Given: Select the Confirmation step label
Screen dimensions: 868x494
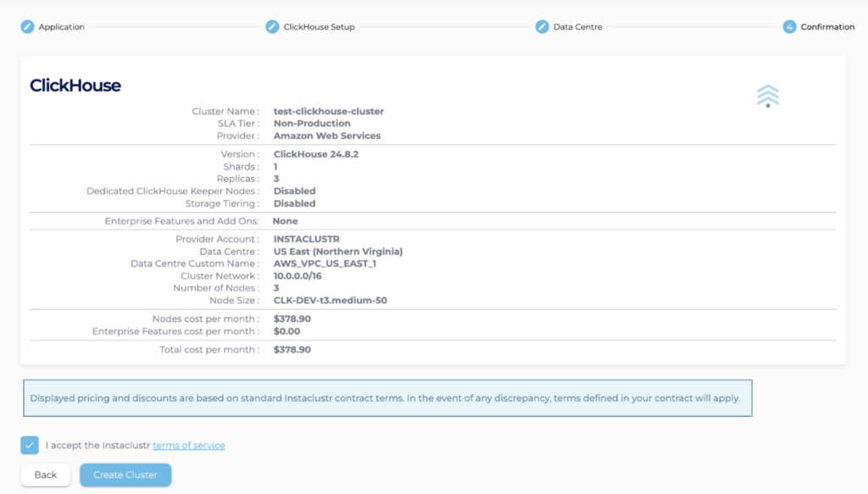Looking at the screenshot, I should tap(827, 27).
